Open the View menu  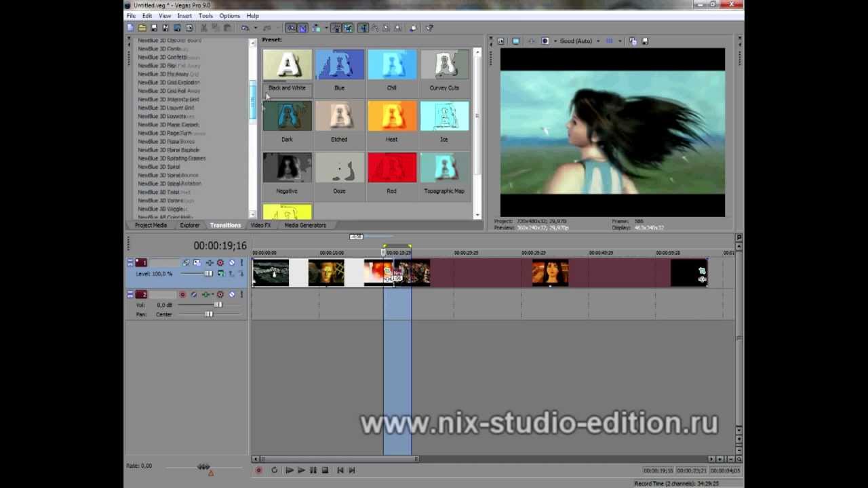coord(165,16)
